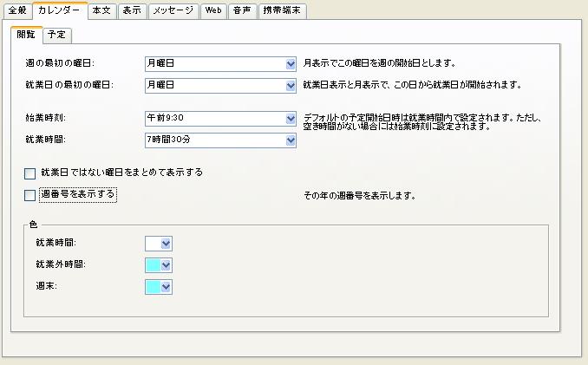Open the 本文 tab
The width and height of the screenshot is (588, 365).
pyautogui.click(x=101, y=11)
